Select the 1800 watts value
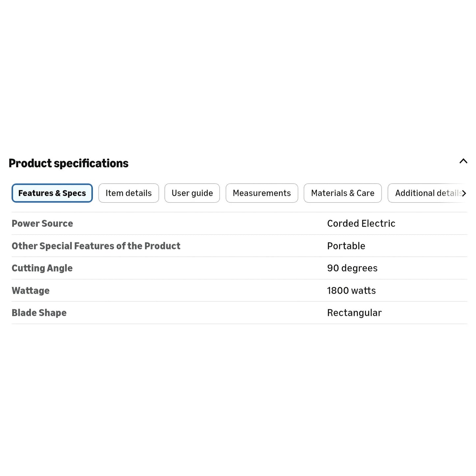 click(351, 291)
